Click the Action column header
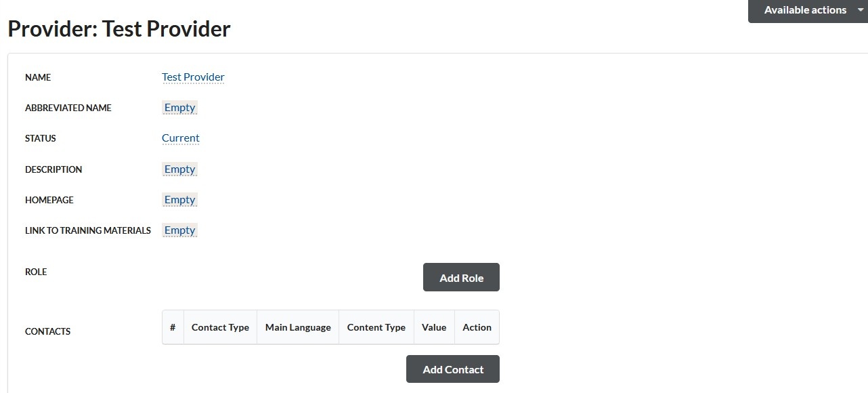The image size is (868, 393). [477, 327]
